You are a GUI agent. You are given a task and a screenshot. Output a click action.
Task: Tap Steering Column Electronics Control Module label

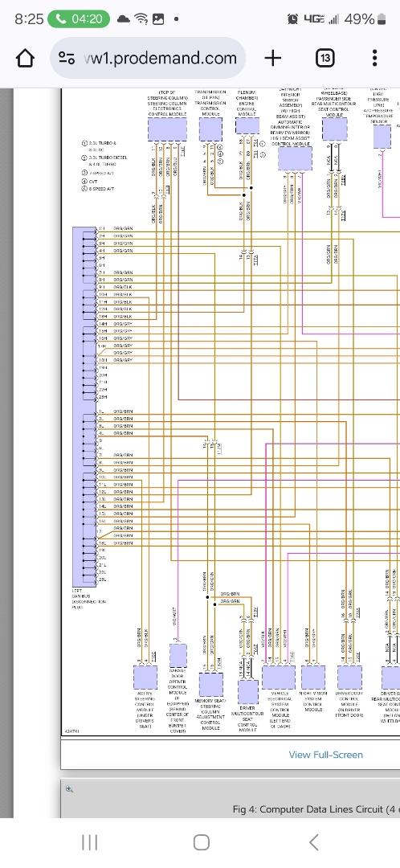[x=167, y=102]
